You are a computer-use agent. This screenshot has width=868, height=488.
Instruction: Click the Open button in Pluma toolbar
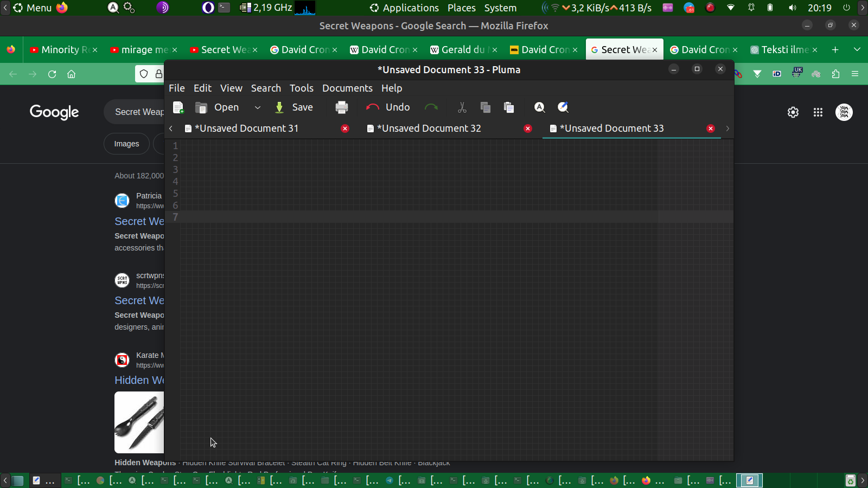click(217, 107)
